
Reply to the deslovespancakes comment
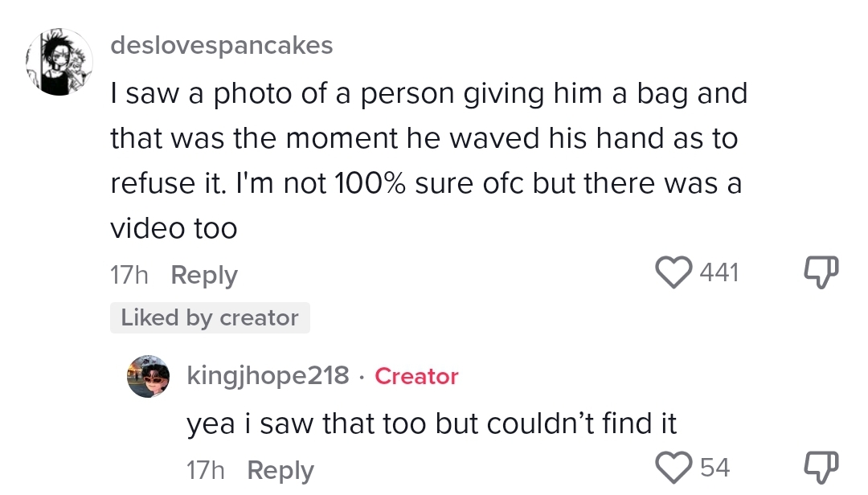pyautogui.click(x=204, y=276)
